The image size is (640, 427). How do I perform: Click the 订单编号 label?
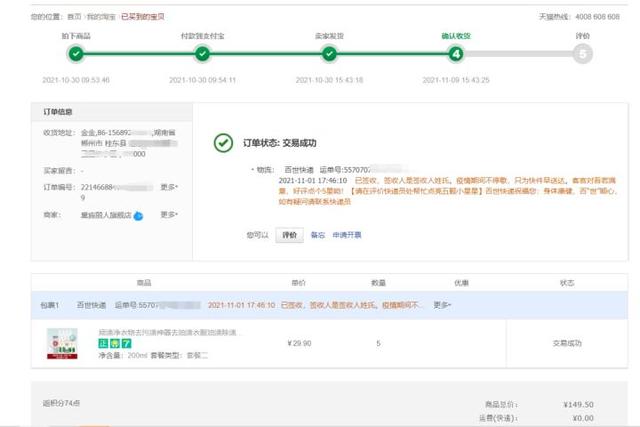click(x=60, y=187)
